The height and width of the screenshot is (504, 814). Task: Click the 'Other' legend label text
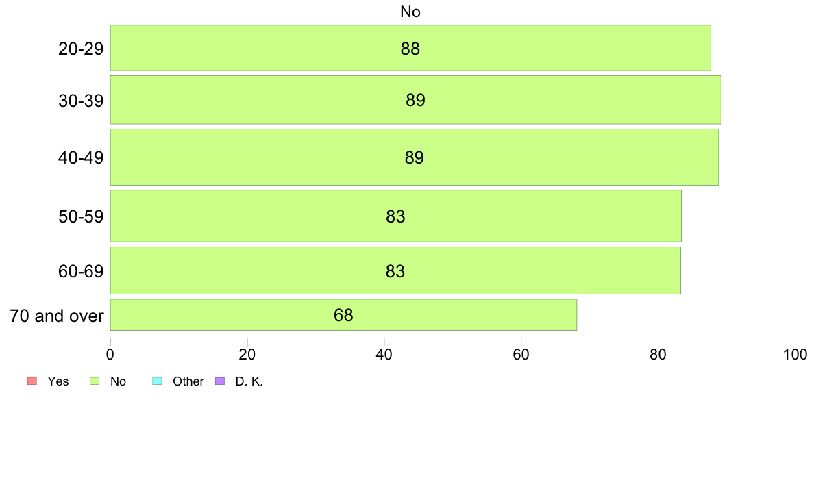[188, 381]
